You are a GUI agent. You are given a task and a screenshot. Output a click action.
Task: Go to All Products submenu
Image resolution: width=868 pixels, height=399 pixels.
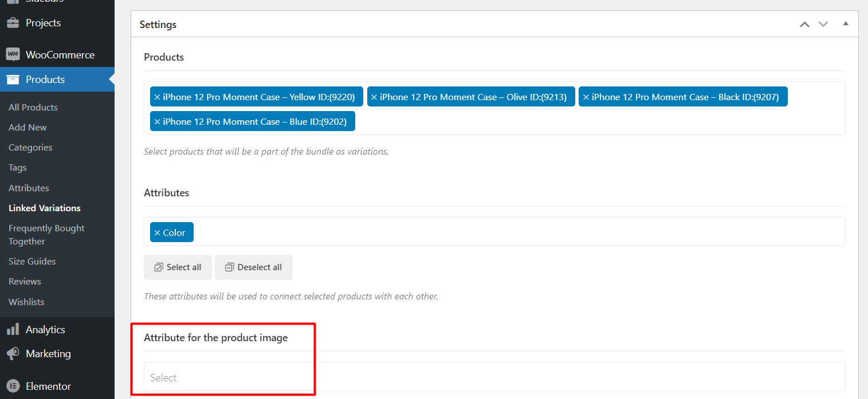pyautogui.click(x=33, y=108)
